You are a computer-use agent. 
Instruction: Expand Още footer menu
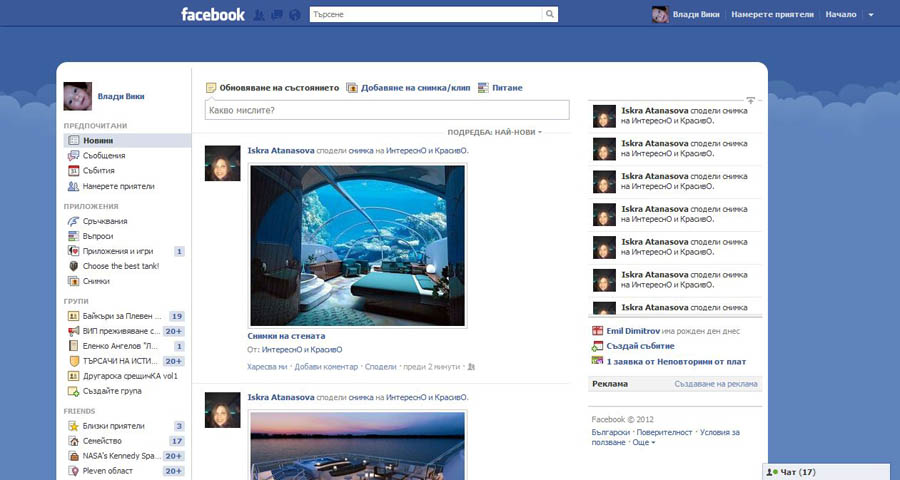[643, 443]
